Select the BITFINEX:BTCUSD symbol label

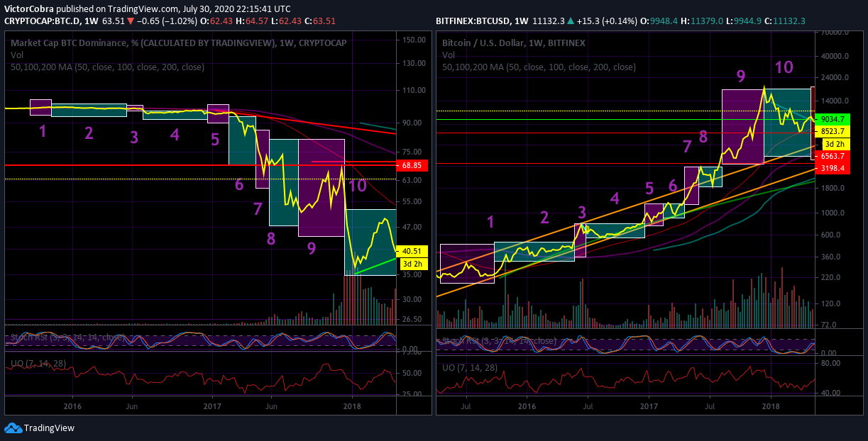coord(474,21)
